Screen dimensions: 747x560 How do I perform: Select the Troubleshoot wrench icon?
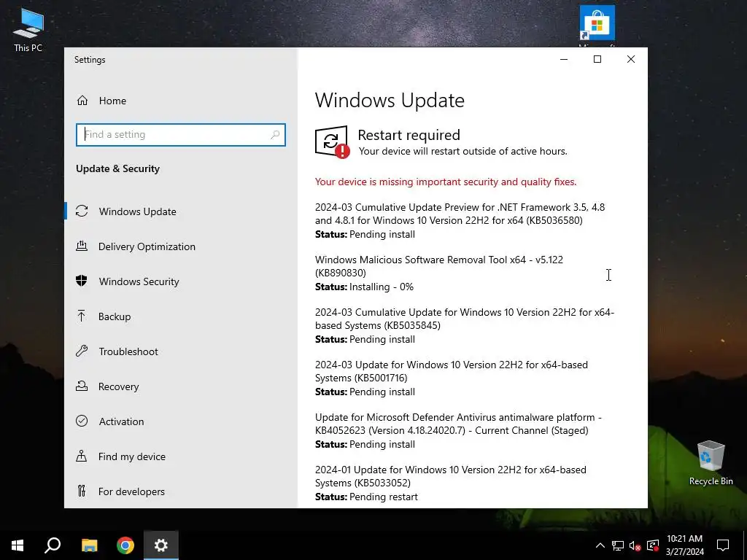pyautogui.click(x=82, y=351)
